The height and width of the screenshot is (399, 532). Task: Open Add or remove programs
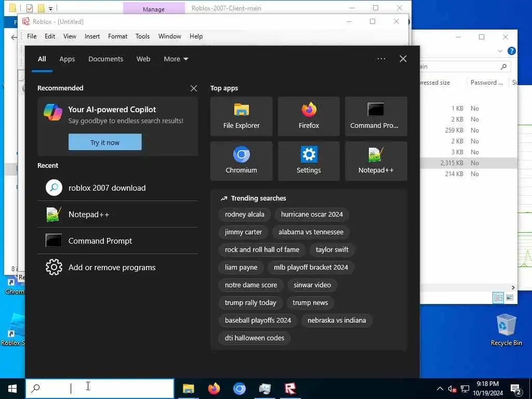click(118, 268)
